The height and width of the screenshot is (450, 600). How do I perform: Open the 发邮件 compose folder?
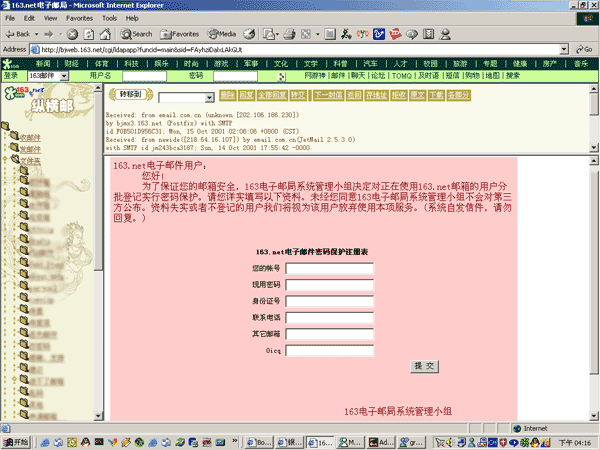(x=30, y=150)
